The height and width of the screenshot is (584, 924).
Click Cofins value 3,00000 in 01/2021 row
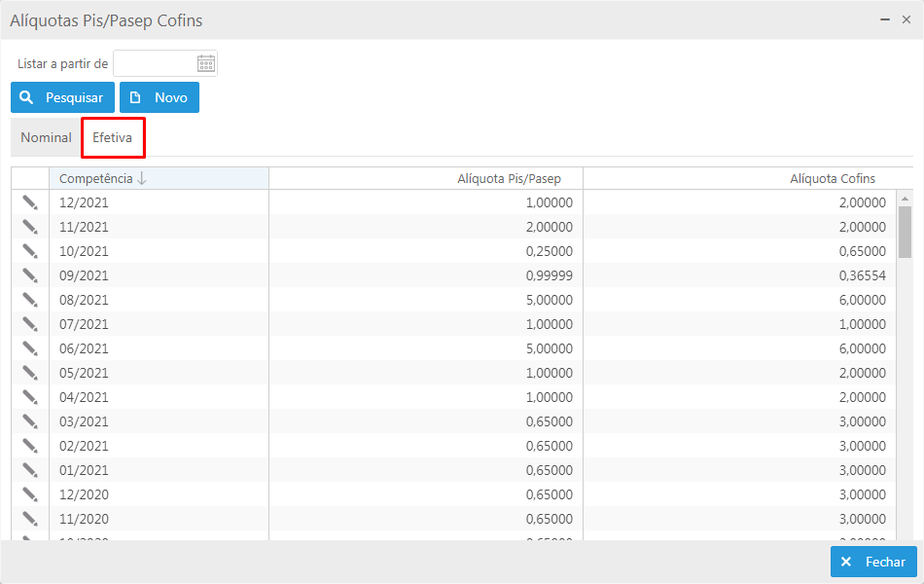(862, 470)
